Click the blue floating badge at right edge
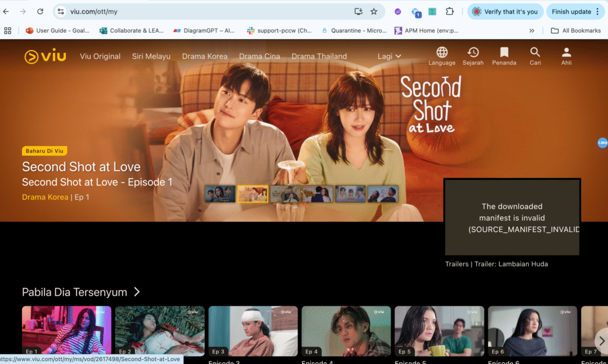Image resolution: width=608 pixels, height=364 pixels. point(603,143)
